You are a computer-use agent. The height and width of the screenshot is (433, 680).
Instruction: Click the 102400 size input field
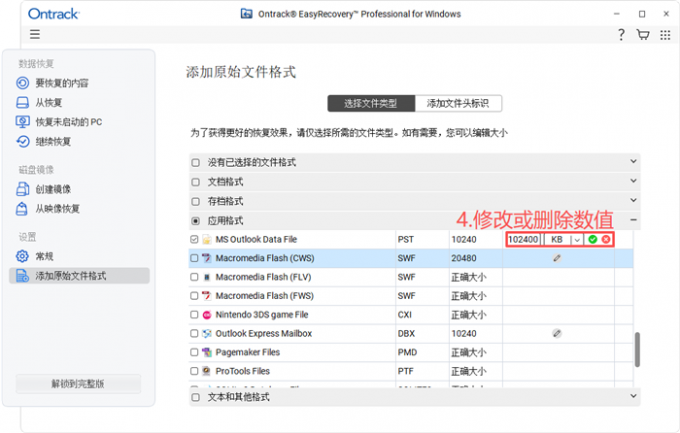(523, 239)
